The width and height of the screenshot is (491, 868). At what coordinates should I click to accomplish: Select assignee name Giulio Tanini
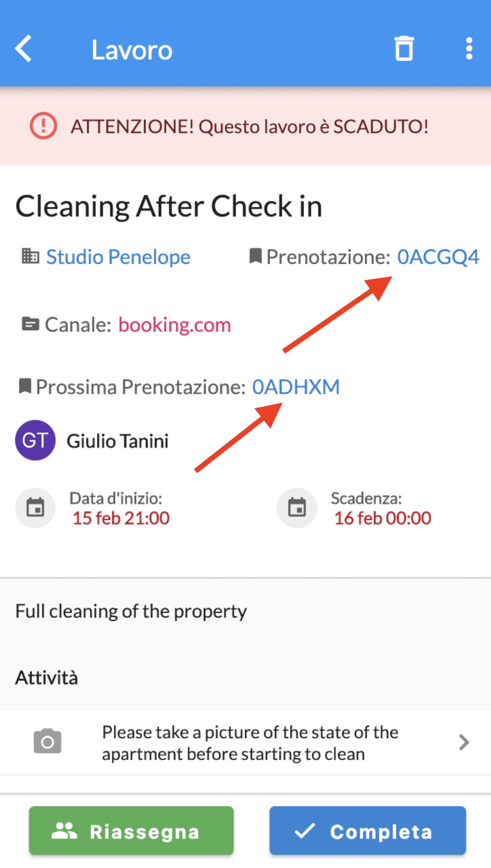pyautogui.click(x=118, y=441)
